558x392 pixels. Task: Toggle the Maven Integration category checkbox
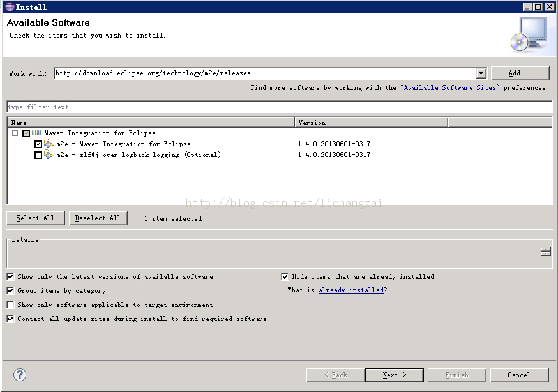click(26, 133)
